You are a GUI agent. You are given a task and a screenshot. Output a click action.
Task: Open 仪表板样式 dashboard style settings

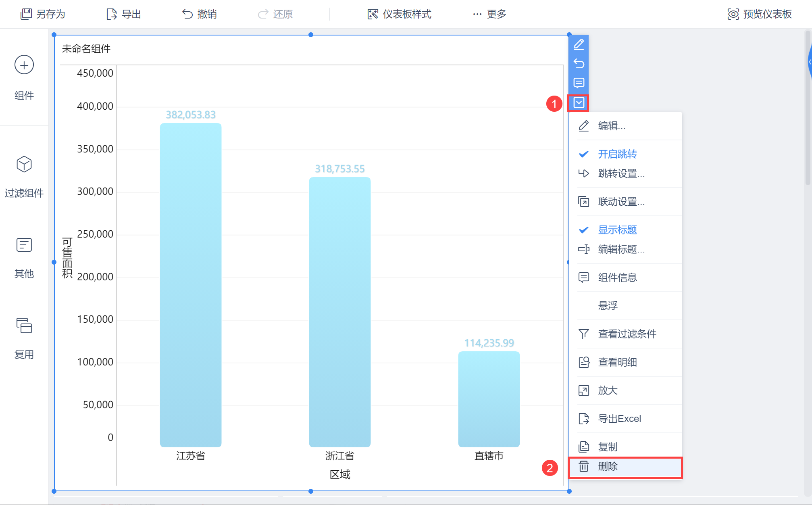point(399,14)
